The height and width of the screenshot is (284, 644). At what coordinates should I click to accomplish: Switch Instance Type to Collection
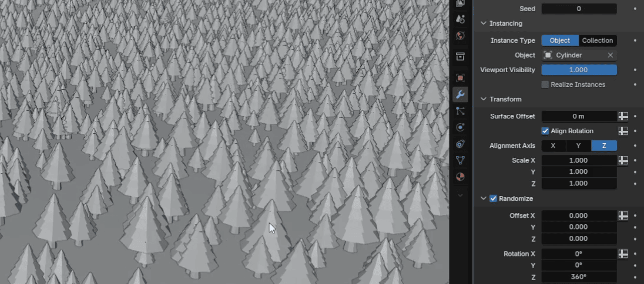coord(598,40)
